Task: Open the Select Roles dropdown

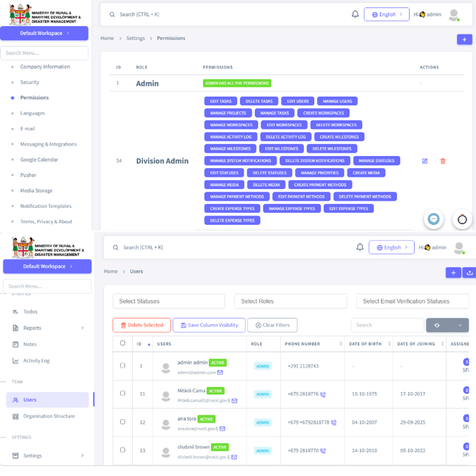Action: tap(290, 301)
